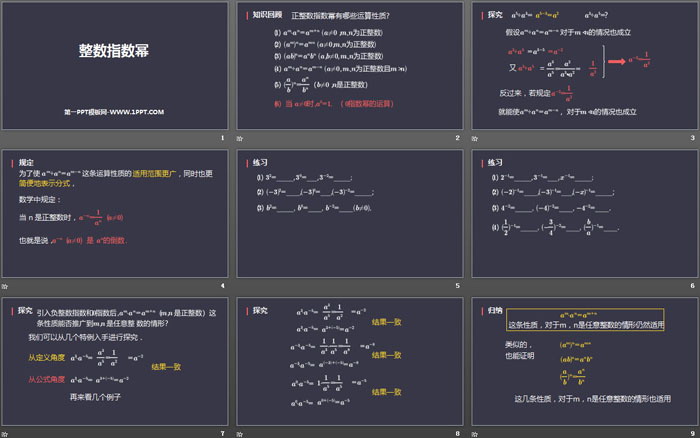The width and height of the screenshot is (700, 438).
Task: Click slide number label 4
Action: point(222,285)
